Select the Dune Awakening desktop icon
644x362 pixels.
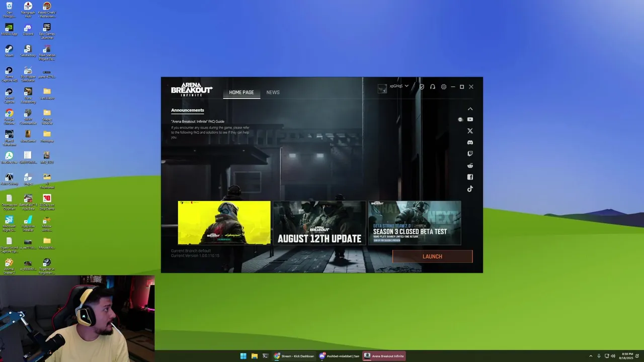tap(28, 96)
